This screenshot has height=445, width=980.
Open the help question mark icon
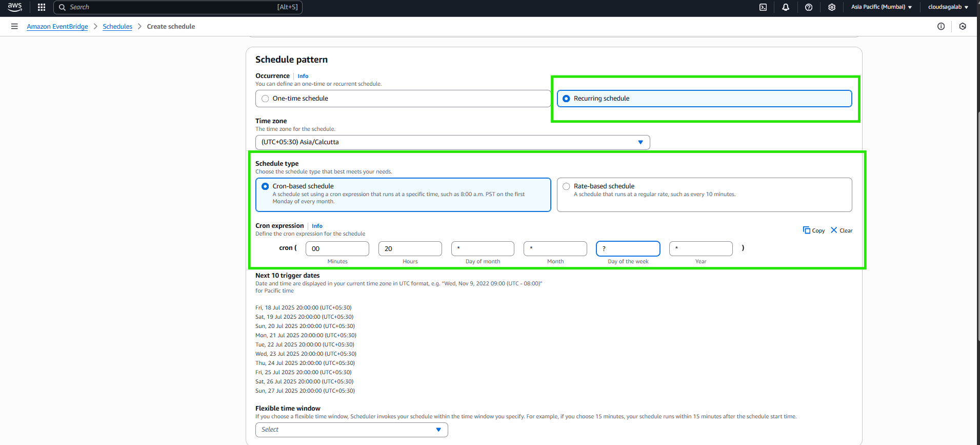point(809,7)
